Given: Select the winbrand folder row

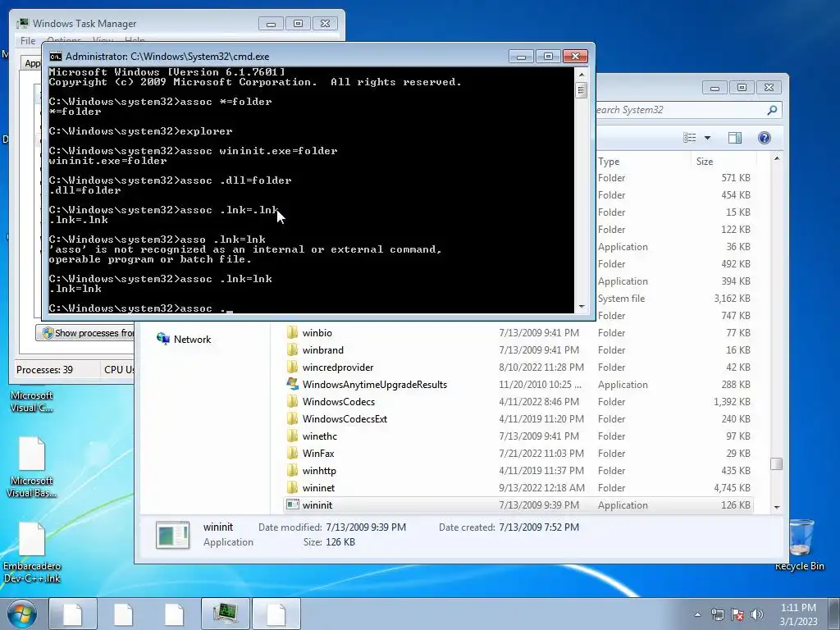Looking at the screenshot, I should pyautogui.click(x=518, y=349).
